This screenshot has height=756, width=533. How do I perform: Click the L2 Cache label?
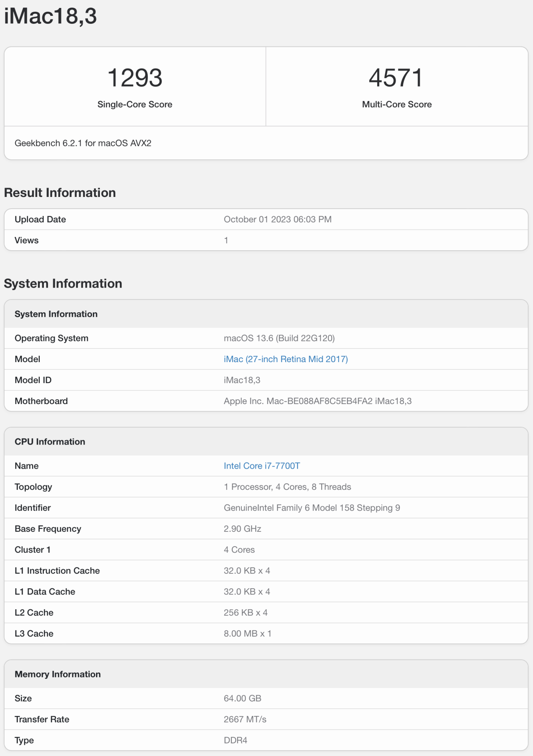click(x=34, y=613)
